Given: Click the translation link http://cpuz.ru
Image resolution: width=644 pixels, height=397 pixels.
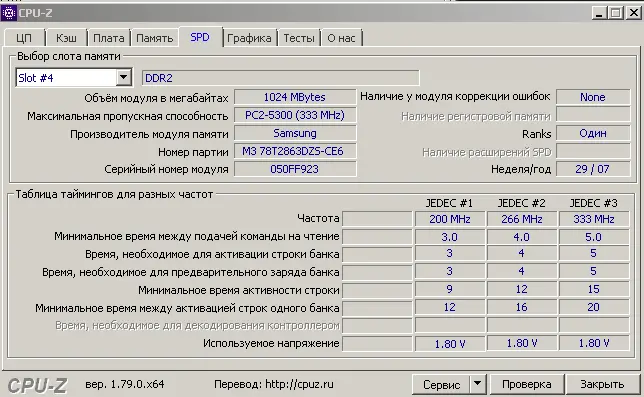Looking at the screenshot, I should coord(299,384).
